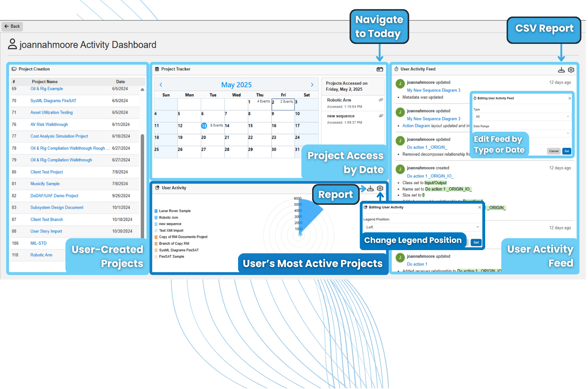Close Editing User Activity dialog

(479, 207)
